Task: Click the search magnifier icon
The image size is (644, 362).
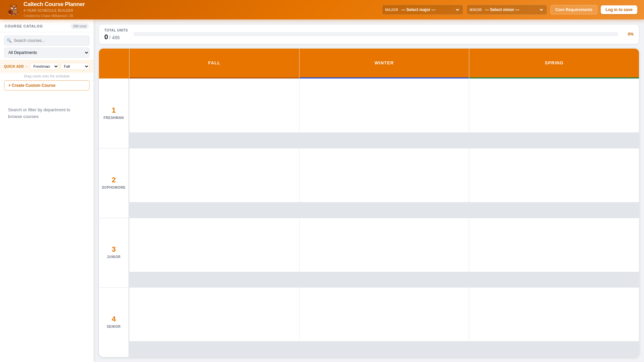Action: [x=9, y=41]
